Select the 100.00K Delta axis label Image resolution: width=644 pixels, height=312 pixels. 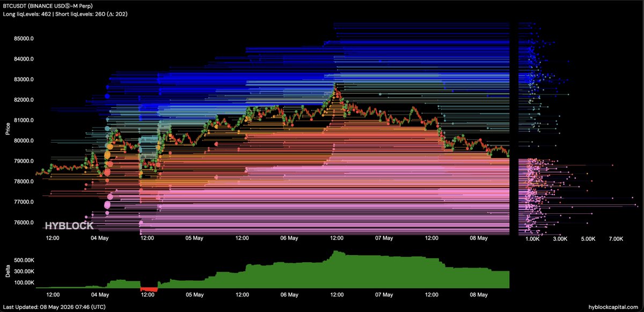(25, 283)
